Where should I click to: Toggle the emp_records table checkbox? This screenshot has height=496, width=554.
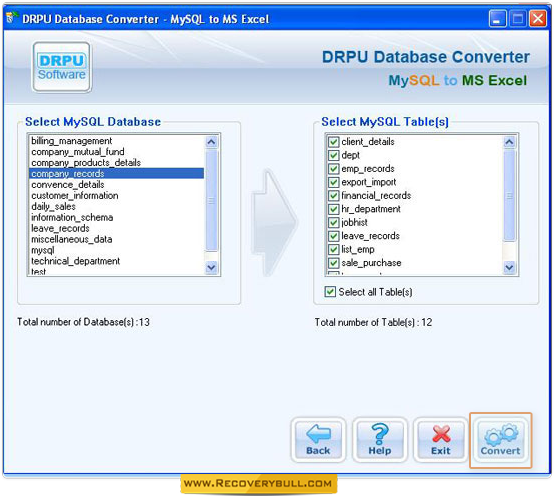(333, 169)
